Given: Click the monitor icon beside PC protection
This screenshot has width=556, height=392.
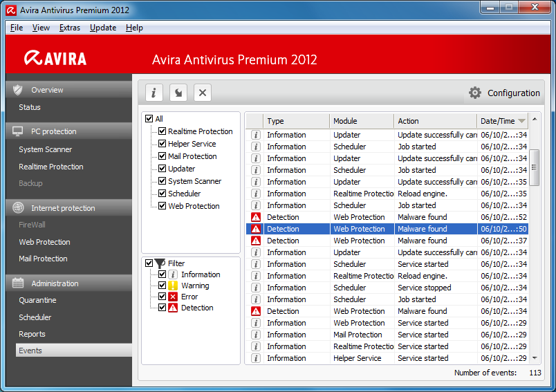Looking at the screenshot, I should [18, 131].
